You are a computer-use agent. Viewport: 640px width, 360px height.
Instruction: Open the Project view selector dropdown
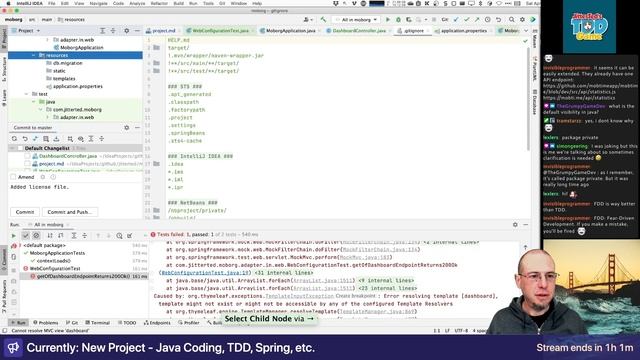[26, 31]
